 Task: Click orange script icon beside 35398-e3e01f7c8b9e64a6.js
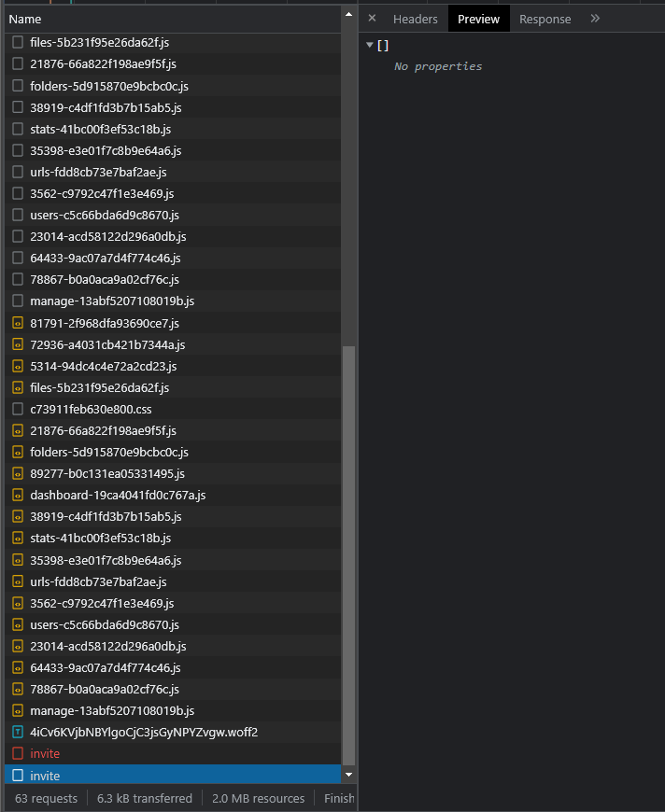tap(18, 560)
